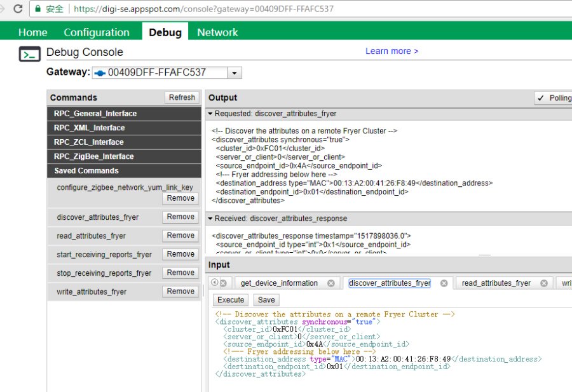This screenshot has height=392, width=572.
Task: Click the Save button
Action: tap(266, 300)
